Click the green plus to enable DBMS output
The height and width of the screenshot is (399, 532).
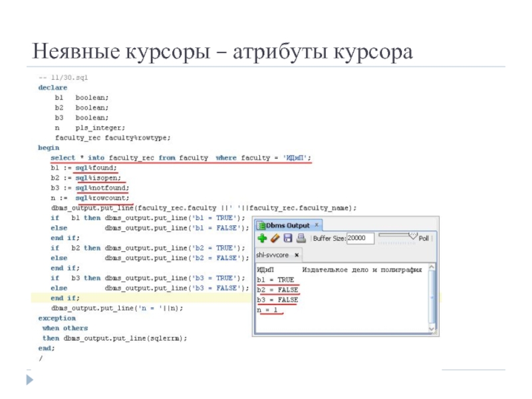[x=262, y=238]
